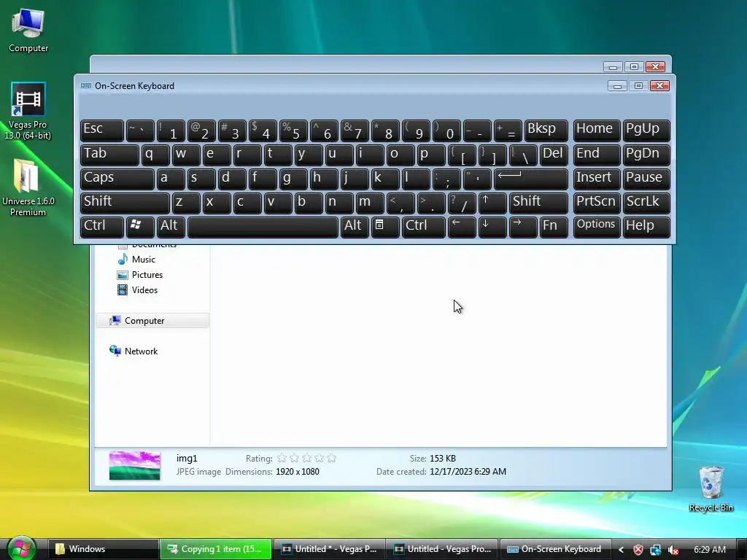Click the Pause key
Screen dimensions: 747x560
(x=646, y=179)
